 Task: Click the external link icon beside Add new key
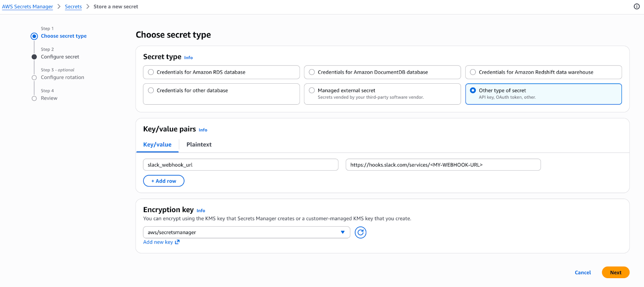pos(177,242)
